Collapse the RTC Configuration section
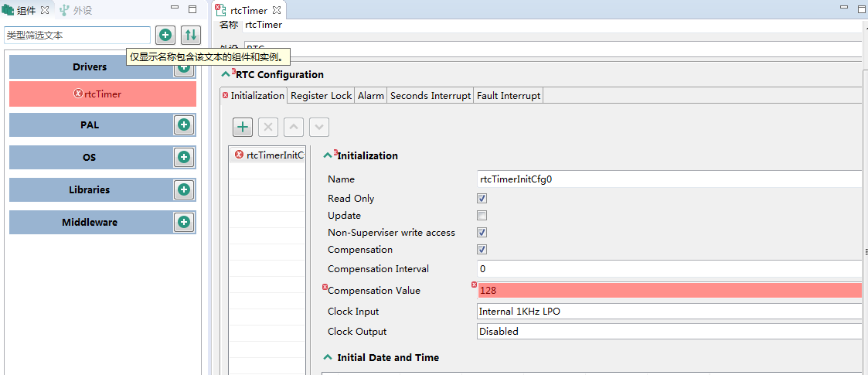Viewport: 868px width, 375px height. 225,75
